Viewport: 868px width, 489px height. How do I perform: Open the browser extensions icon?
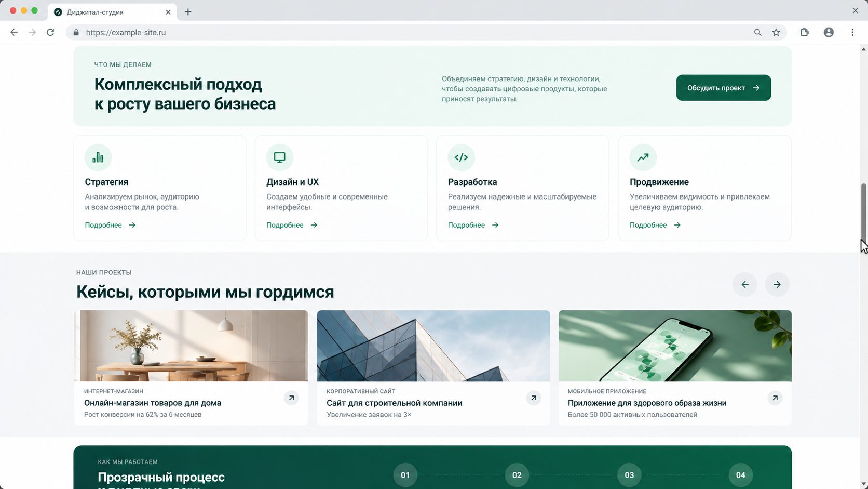pyautogui.click(x=805, y=32)
